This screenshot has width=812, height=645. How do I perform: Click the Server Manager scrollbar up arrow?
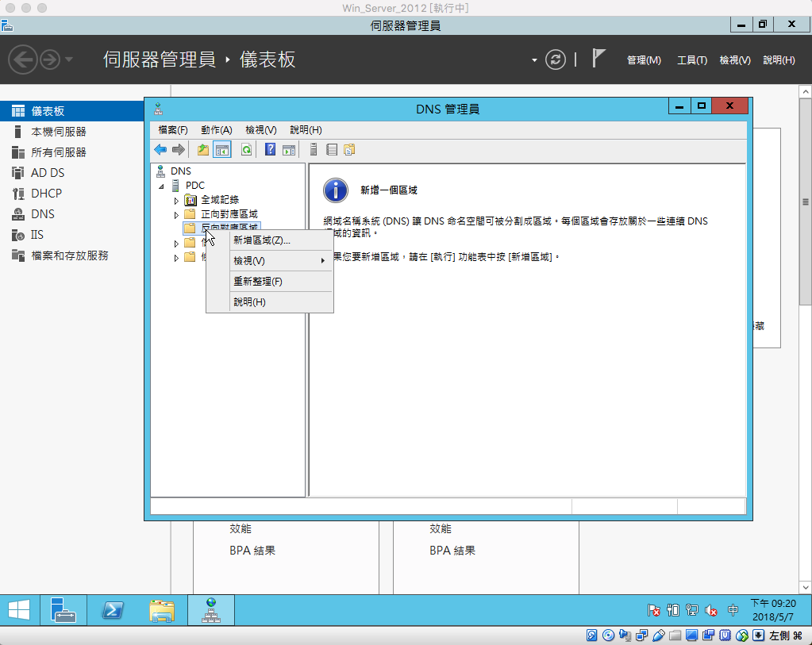click(806, 92)
